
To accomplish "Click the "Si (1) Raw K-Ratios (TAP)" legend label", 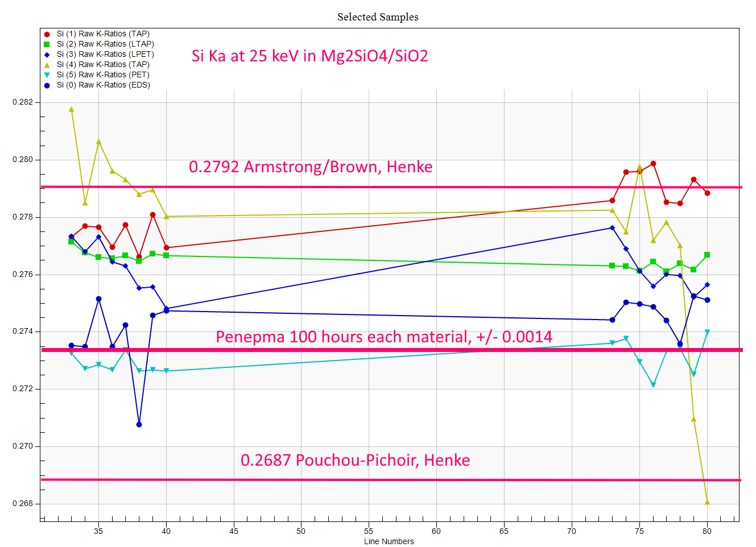I will (103, 34).
